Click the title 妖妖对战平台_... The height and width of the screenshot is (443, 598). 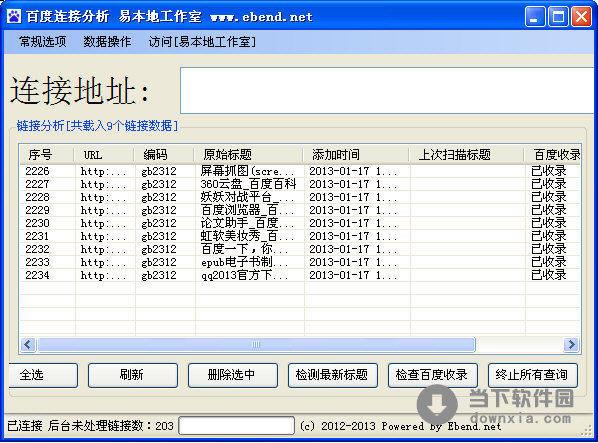point(248,197)
